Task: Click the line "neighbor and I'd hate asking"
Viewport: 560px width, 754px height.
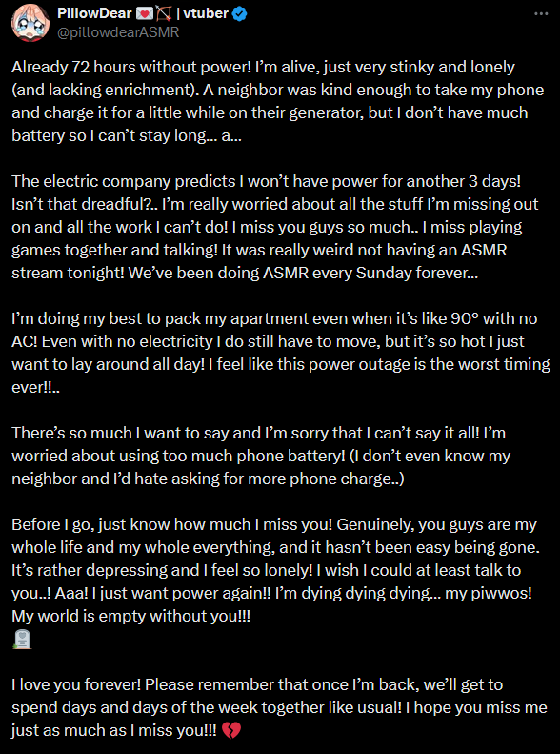Action: (x=208, y=479)
